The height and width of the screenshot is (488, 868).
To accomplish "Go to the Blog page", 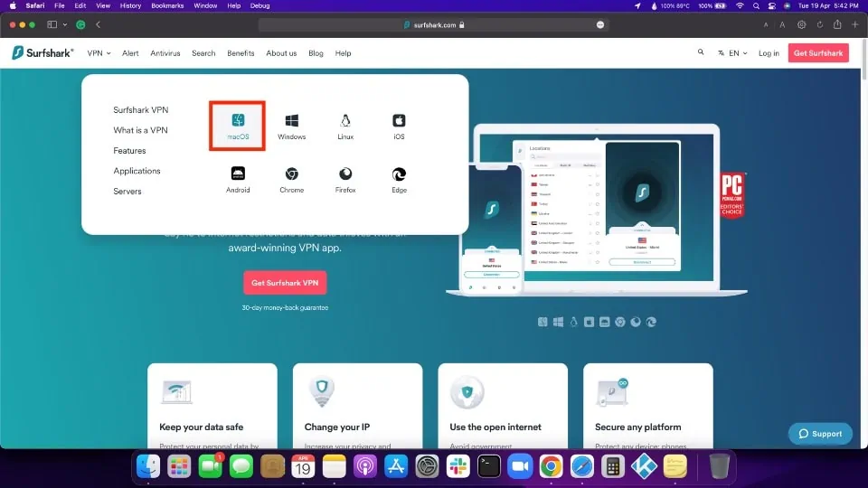I will 316,53.
